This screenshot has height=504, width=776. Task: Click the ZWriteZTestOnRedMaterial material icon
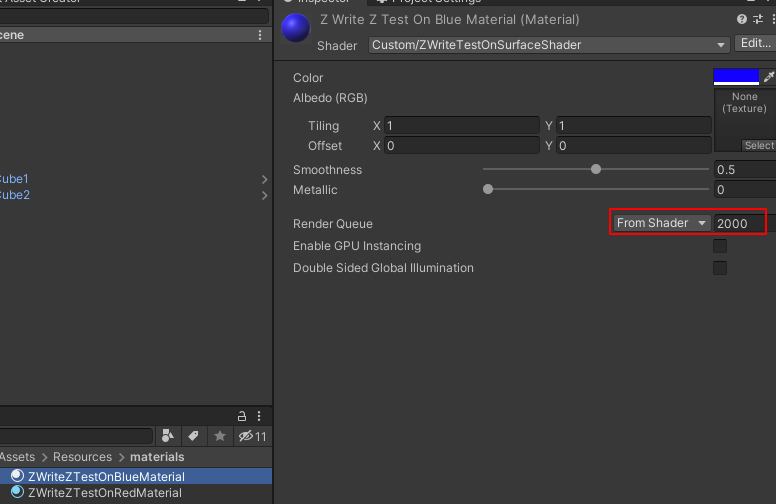17,492
